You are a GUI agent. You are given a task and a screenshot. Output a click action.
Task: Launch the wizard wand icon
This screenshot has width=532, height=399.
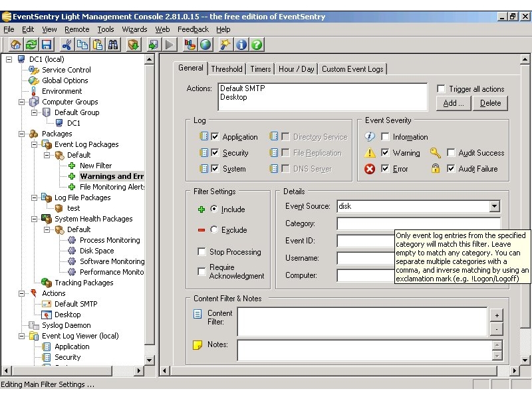point(225,45)
